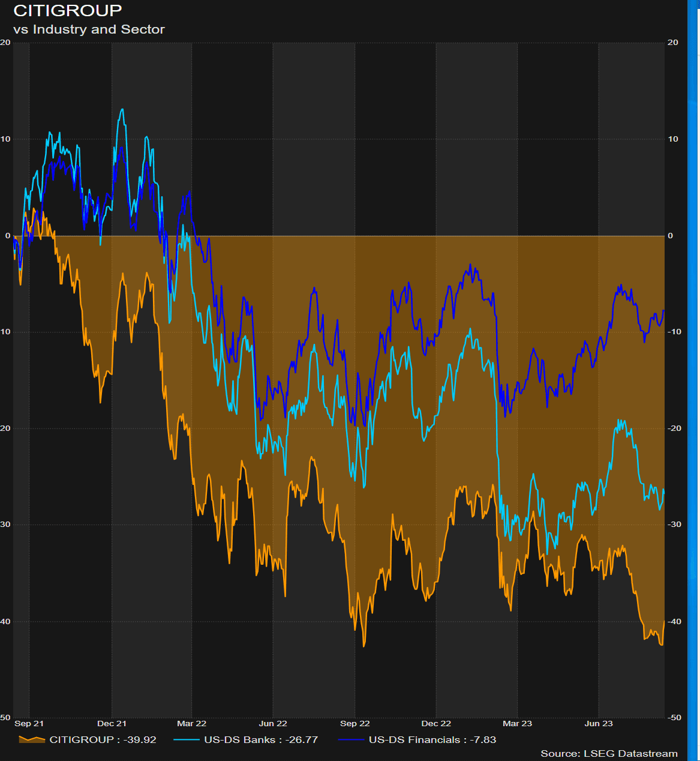Click the 'Jun 22' x-axis label
The image size is (700, 761).
[273, 723]
